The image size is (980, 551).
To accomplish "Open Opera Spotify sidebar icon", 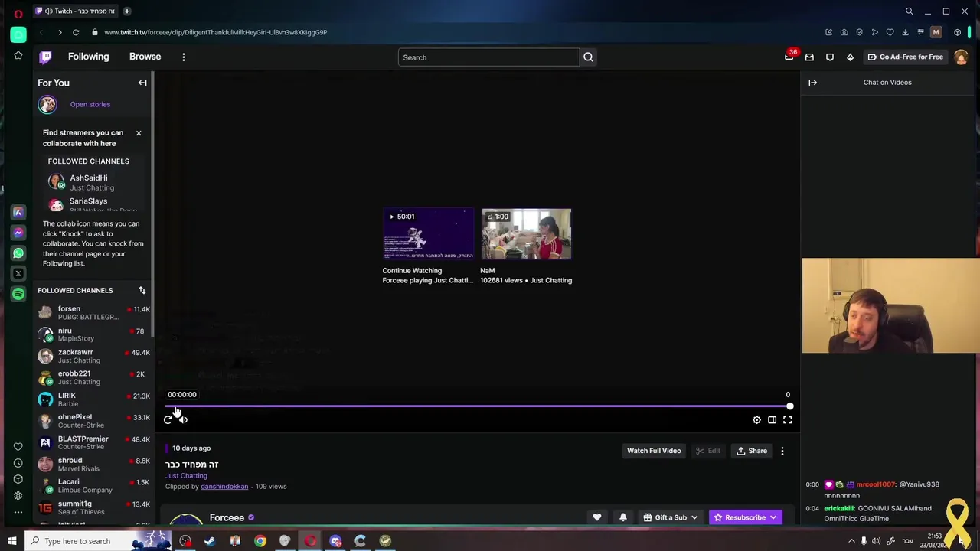I will pyautogui.click(x=18, y=294).
